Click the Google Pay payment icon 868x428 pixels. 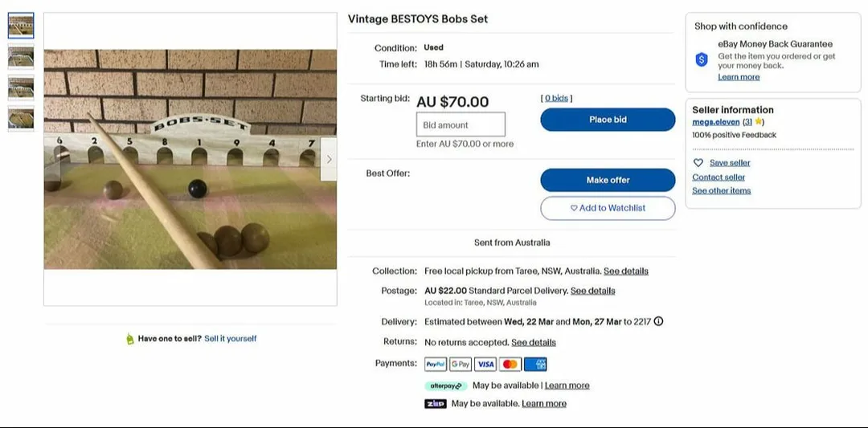(461, 364)
